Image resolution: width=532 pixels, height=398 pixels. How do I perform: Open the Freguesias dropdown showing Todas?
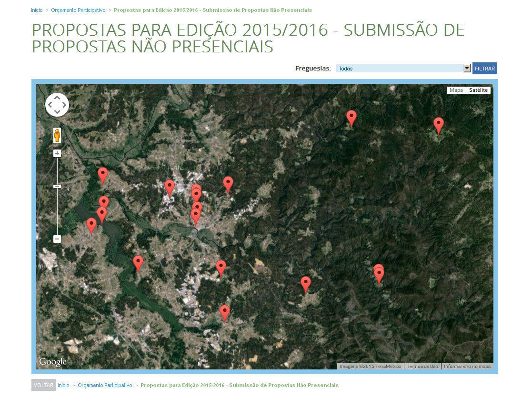coord(403,69)
